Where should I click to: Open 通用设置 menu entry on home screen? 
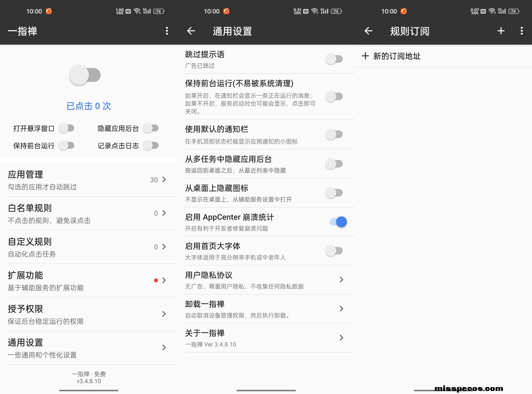click(89, 348)
